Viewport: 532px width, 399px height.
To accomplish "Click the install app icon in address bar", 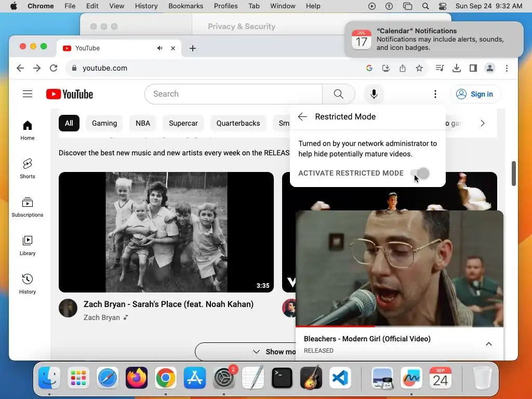I will tap(386, 68).
